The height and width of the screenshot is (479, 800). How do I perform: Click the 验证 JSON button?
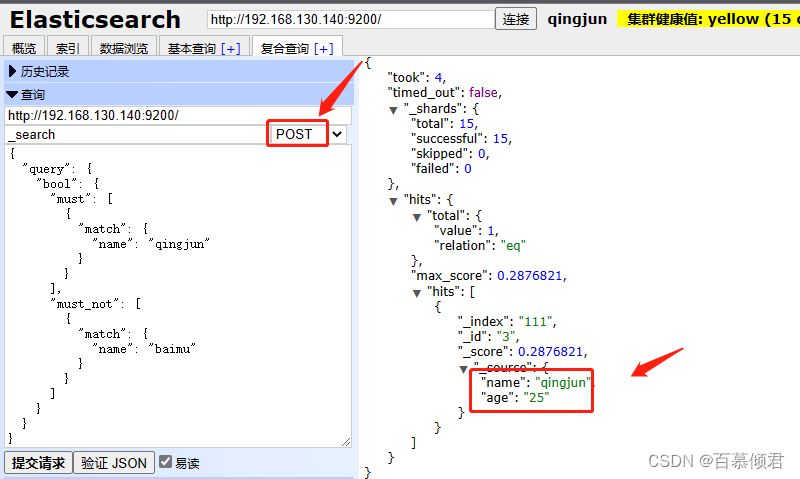114,463
